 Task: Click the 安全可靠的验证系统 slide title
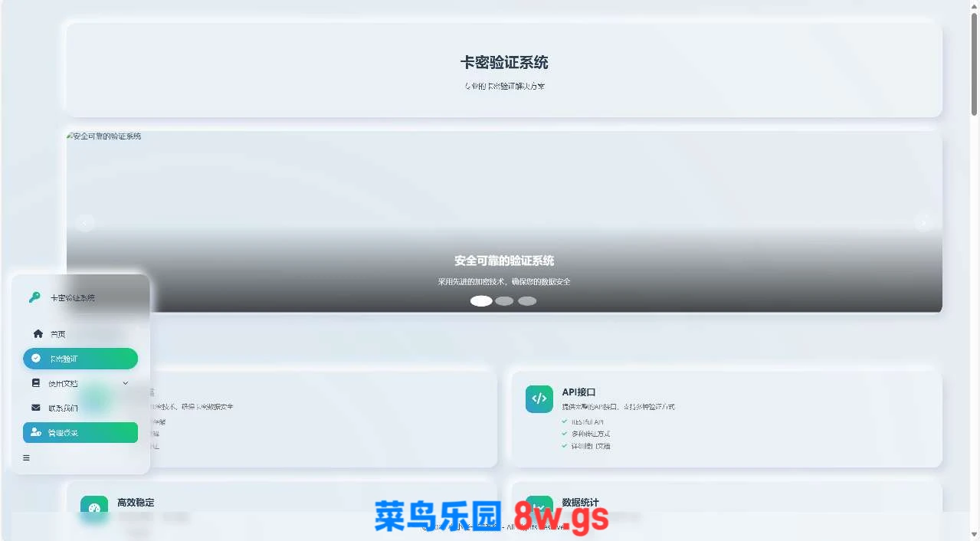coord(504,261)
